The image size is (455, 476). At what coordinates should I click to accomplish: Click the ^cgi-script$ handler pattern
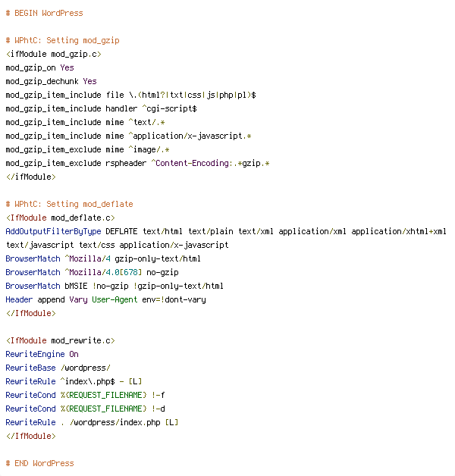point(169,108)
